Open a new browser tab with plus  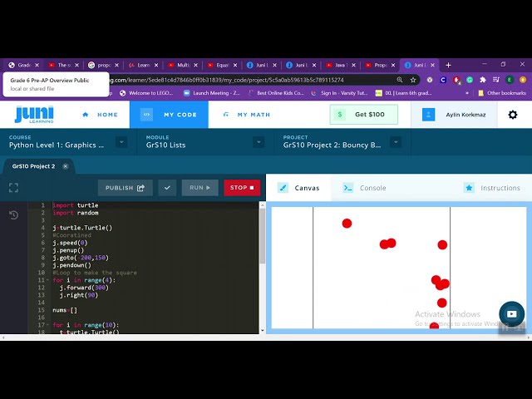pos(448,65)
